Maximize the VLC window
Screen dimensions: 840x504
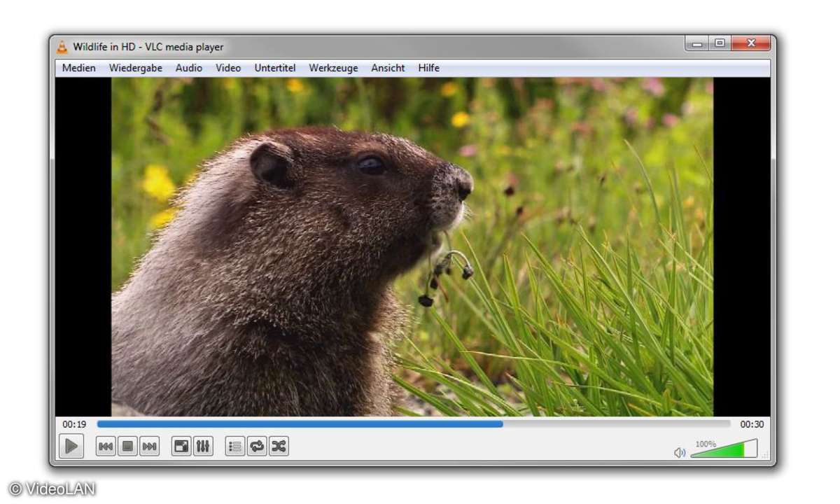(x=719, y=43)
